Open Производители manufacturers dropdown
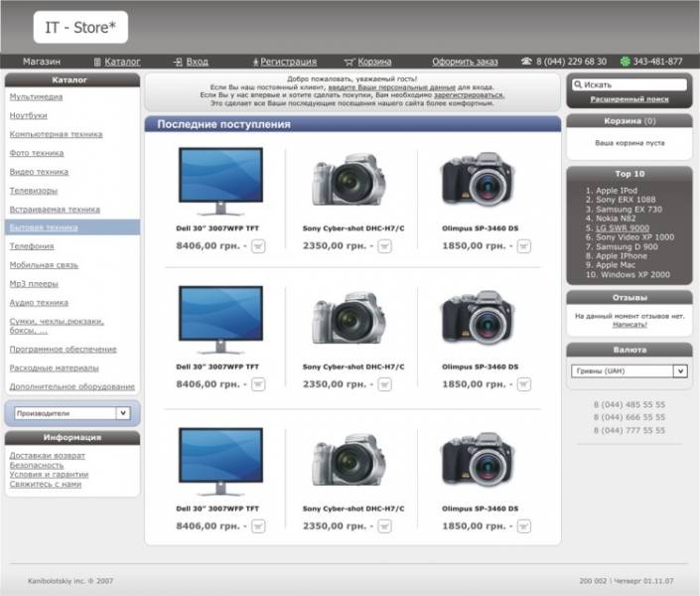Screen dimensions: 700x596 coord(72,413)
